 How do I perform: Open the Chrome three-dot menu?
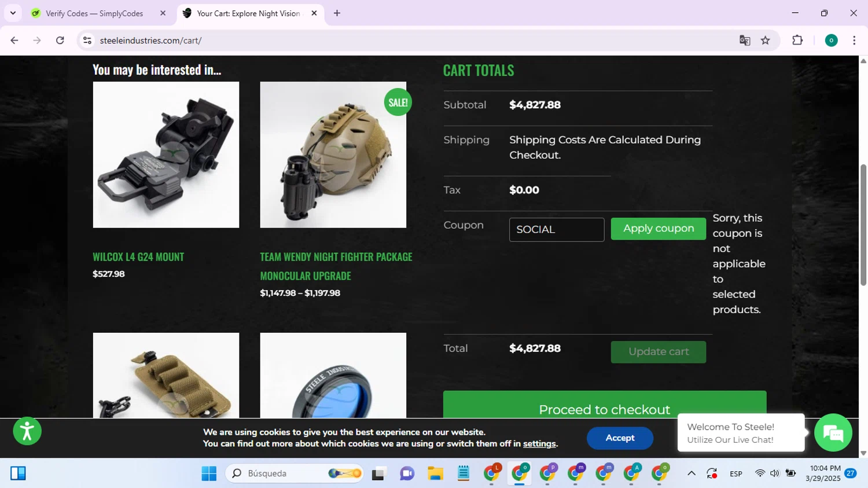pos(854,41)
